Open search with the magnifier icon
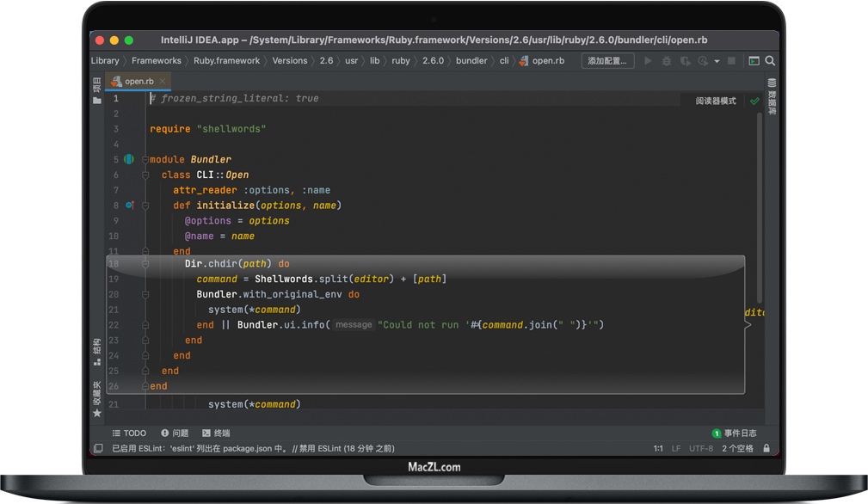Screen dimensions: 868x504 point(770,60)
